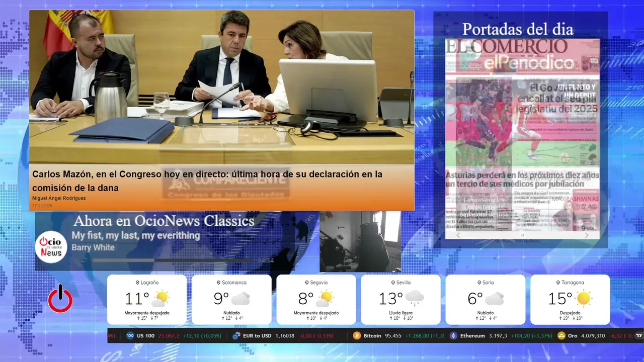Open the OcioNews Classics round logo

51,247
